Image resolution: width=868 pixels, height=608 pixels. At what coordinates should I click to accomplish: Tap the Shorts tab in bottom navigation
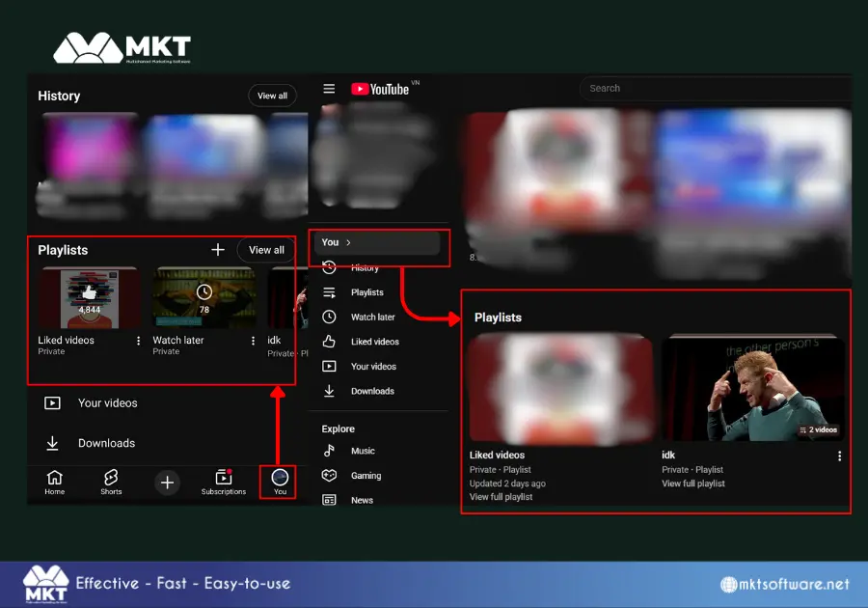(x=111, y=483)
